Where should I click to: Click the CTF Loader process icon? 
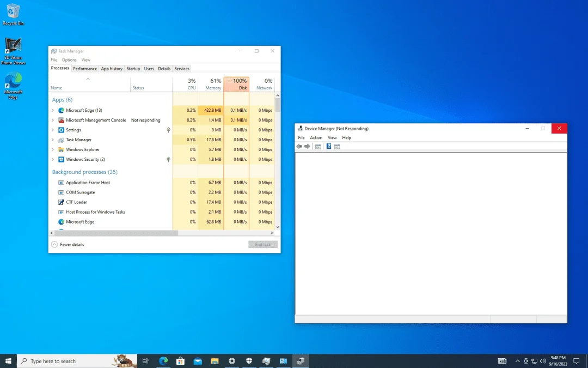[61, 202]
